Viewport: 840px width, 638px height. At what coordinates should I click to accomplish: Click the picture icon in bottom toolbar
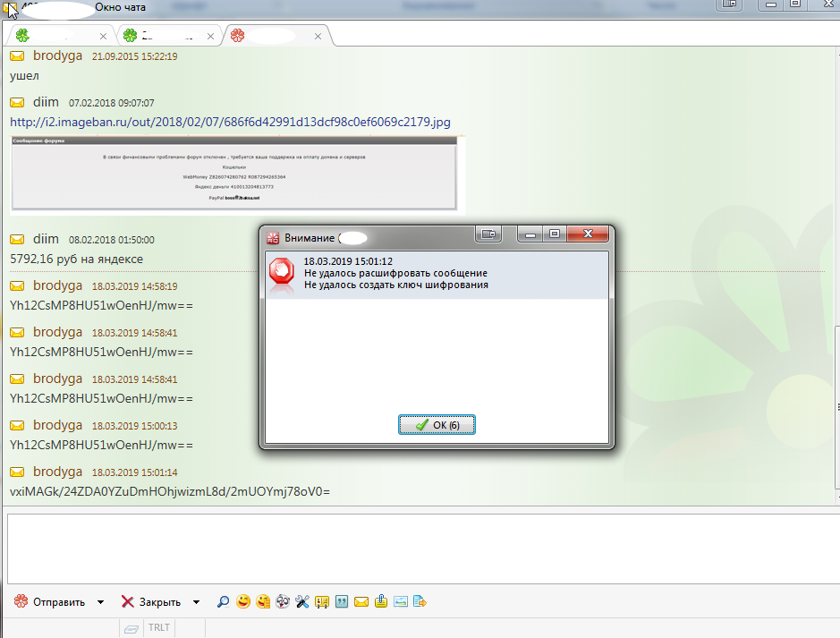coord(400,602)
